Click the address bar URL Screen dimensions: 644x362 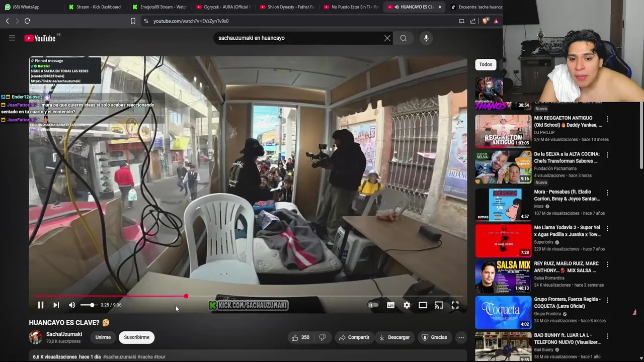[x=191, y=21]
